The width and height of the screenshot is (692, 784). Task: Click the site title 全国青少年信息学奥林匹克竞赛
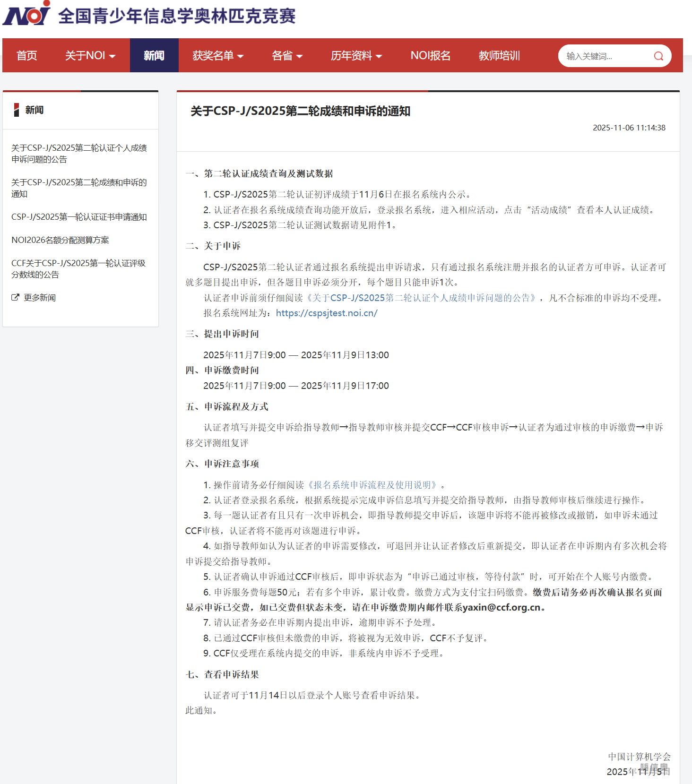tap(177, 16)
